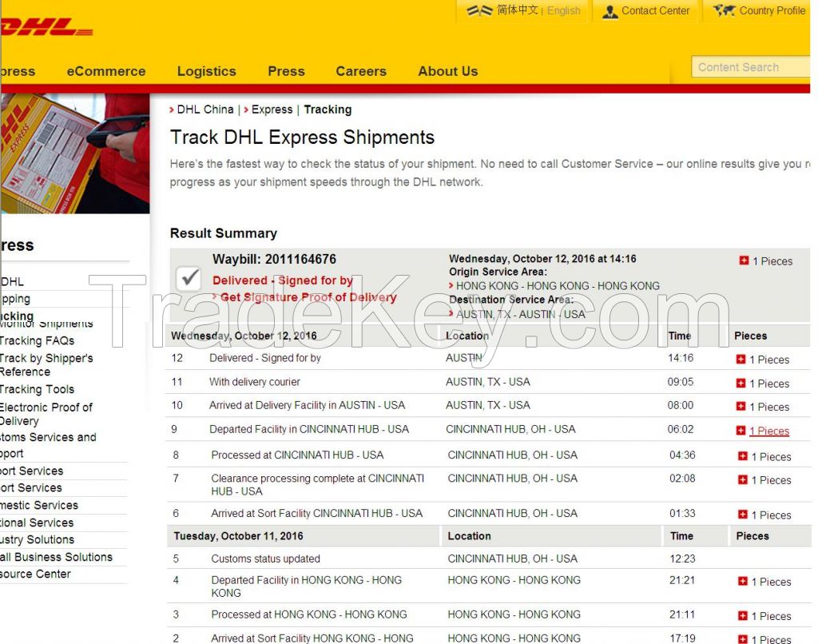Click the Austin, TX destination service area link
The image size is (818, 644).
(521, 314)
